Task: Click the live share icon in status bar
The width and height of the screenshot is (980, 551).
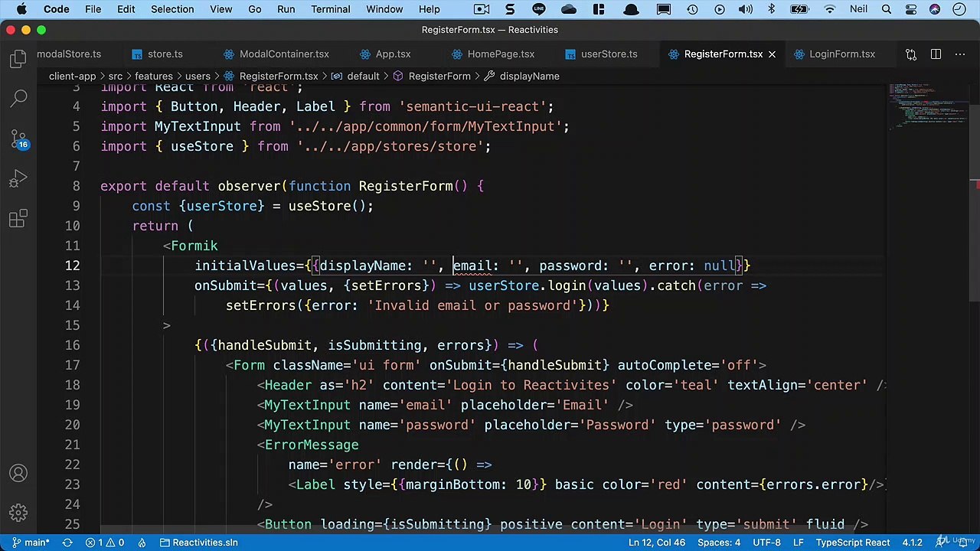Action: pos(142,543)
